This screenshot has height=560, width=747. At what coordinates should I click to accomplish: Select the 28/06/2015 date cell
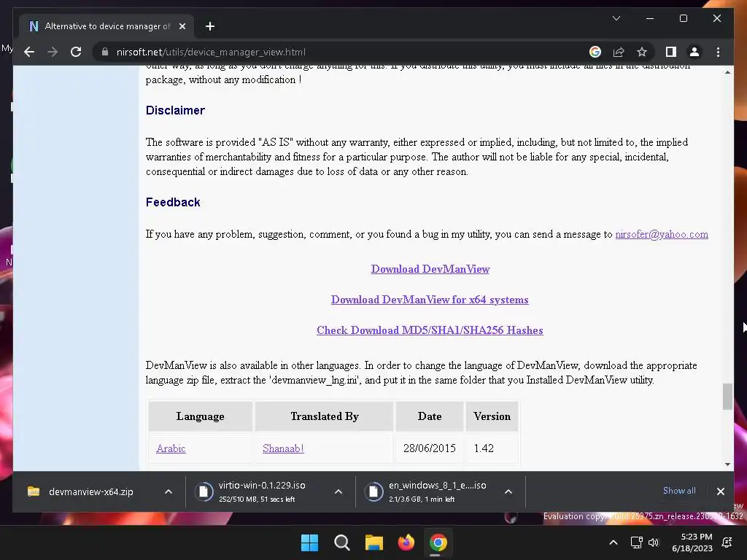pos(429,448)
